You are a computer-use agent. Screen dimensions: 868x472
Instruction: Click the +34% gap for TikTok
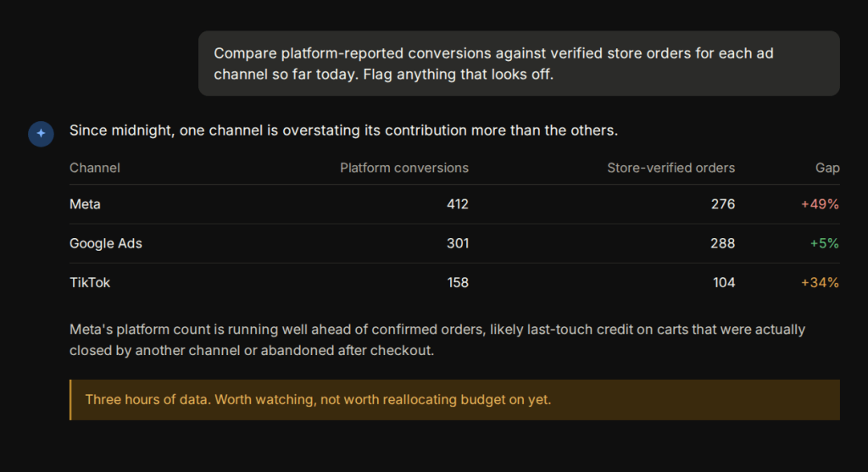pyautogui.click(x=820, y=283)
